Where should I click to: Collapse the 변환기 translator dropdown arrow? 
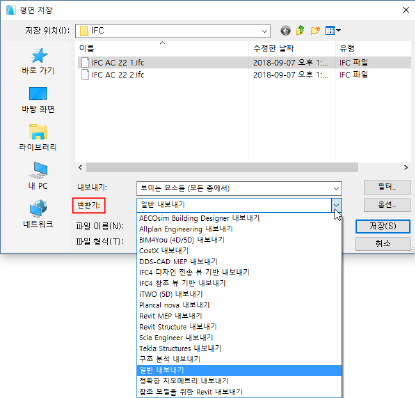(x=337, y=205)
